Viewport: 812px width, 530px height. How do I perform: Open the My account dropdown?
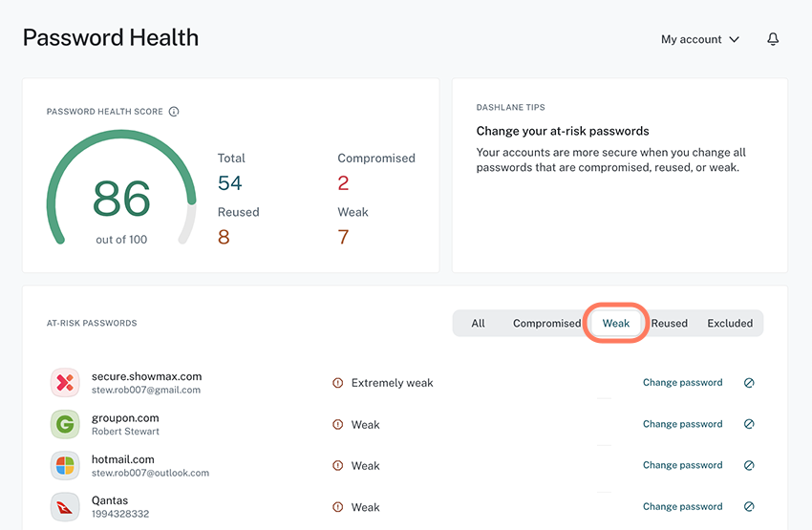[x=700, y=39]
